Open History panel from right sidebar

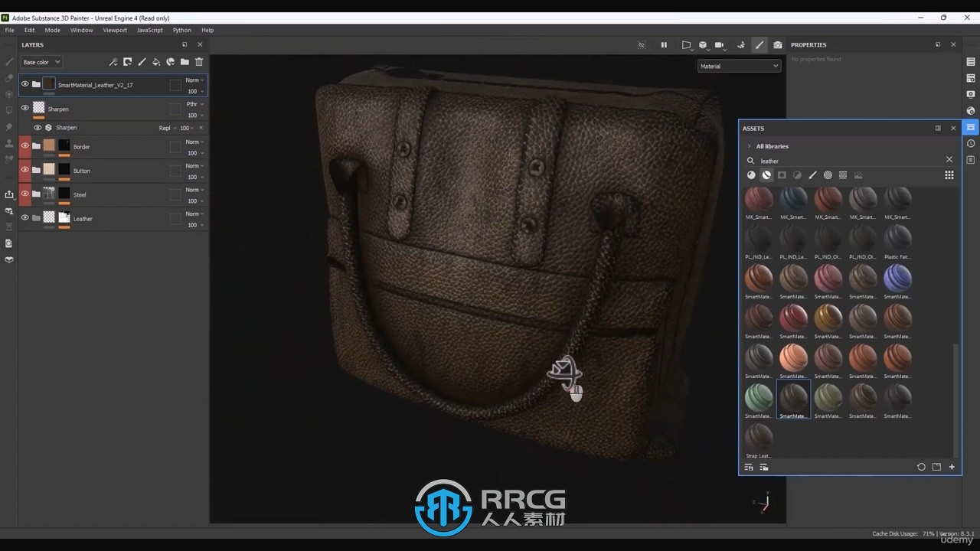[971, 143]
